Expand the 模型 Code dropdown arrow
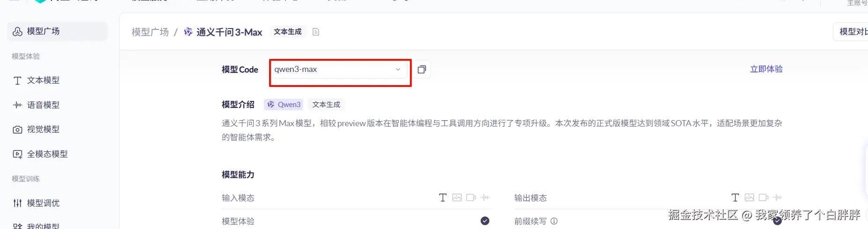Screen dimensions: 868x229 398,69
